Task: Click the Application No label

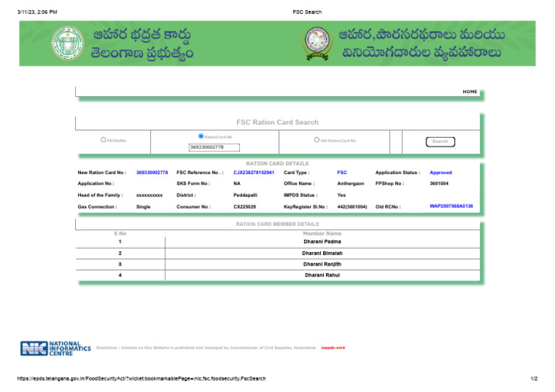Action: point(95,183)
